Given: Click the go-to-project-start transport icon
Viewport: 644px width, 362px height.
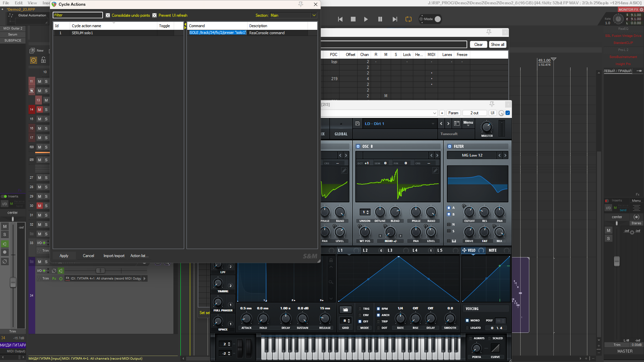Looking at the screenshot, I should (x=340, y=19).
